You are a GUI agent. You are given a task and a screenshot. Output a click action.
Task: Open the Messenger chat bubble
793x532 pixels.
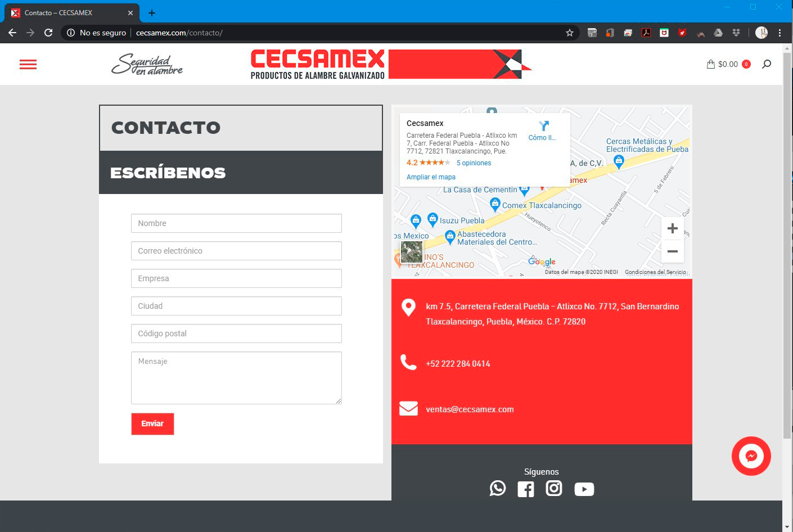coord(751,456)
